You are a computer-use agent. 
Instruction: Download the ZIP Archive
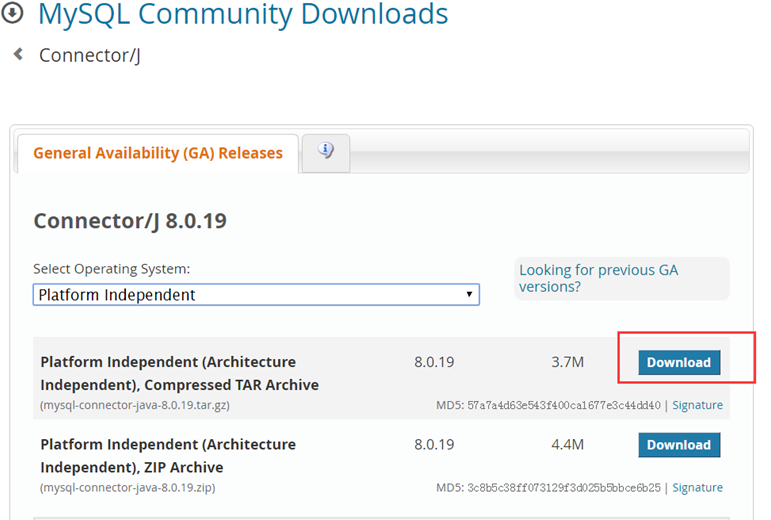tap(679, 445)
